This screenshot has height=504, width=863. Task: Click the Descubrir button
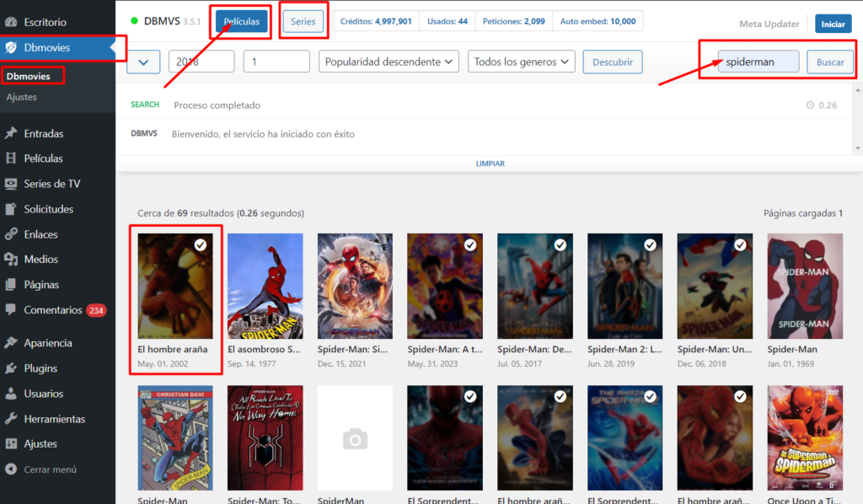coord(613,62)
